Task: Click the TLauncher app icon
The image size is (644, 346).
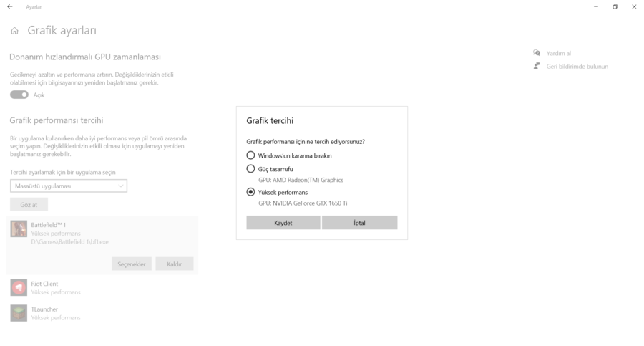Action: pos(19,313)
